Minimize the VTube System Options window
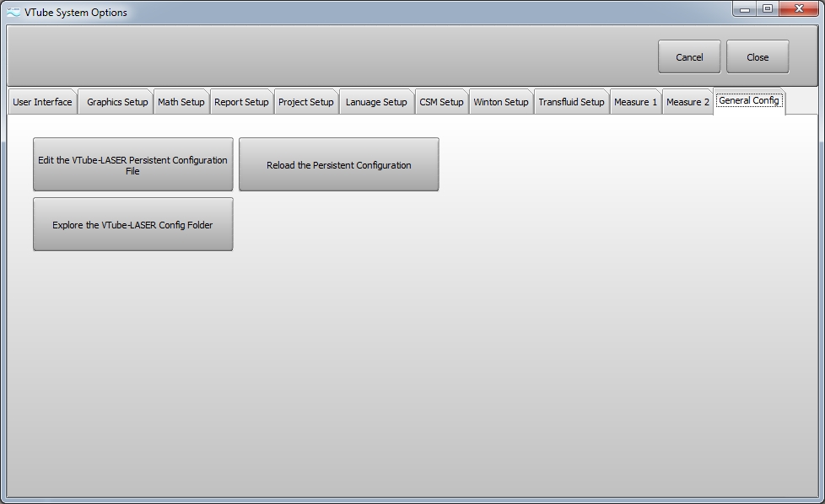 point(745,9)
